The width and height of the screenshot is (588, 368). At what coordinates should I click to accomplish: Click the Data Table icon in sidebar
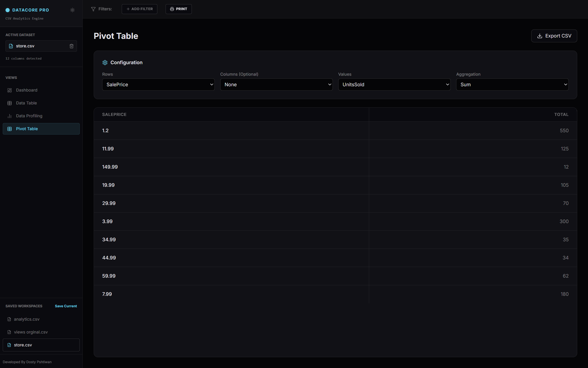(9, 103)
